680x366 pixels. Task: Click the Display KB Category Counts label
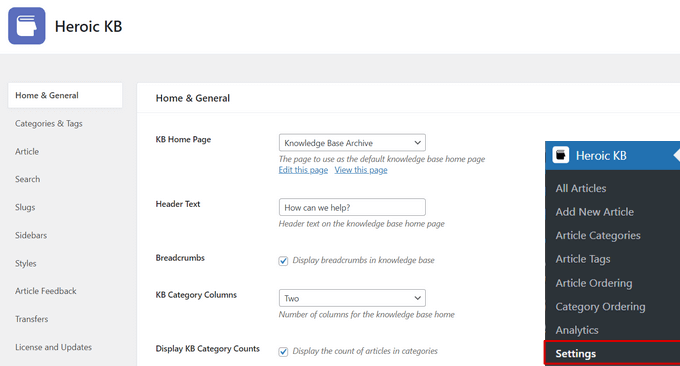coord(207,349)
